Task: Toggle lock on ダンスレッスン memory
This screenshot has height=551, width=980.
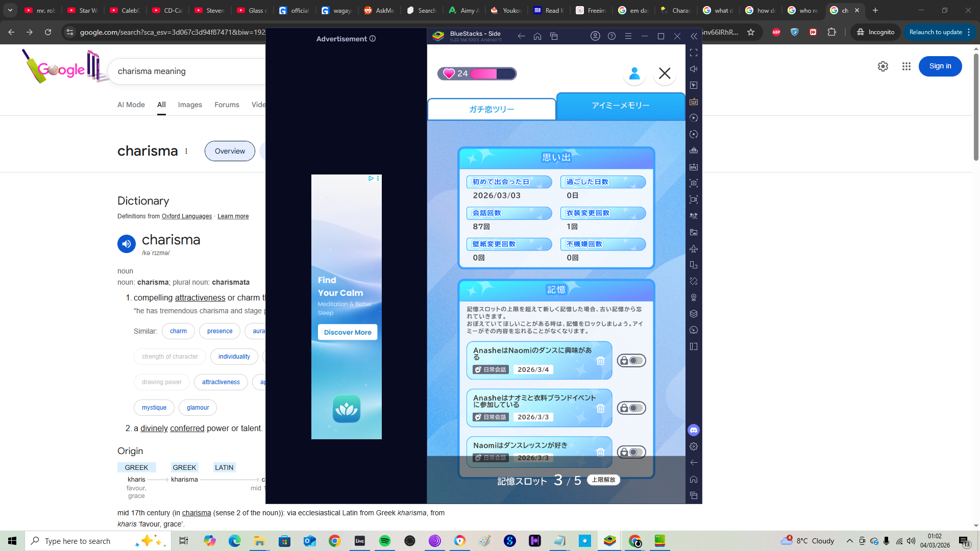Action: click(631, 452)
